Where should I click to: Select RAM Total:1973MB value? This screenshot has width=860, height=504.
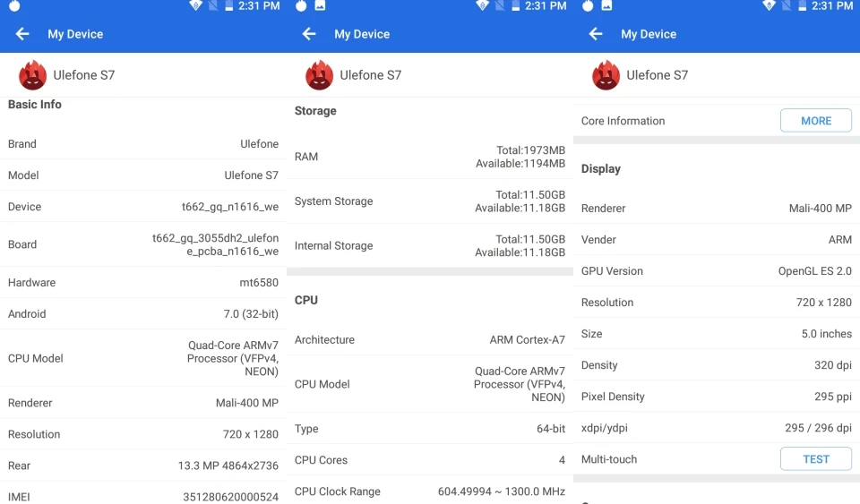pos(530,150)
